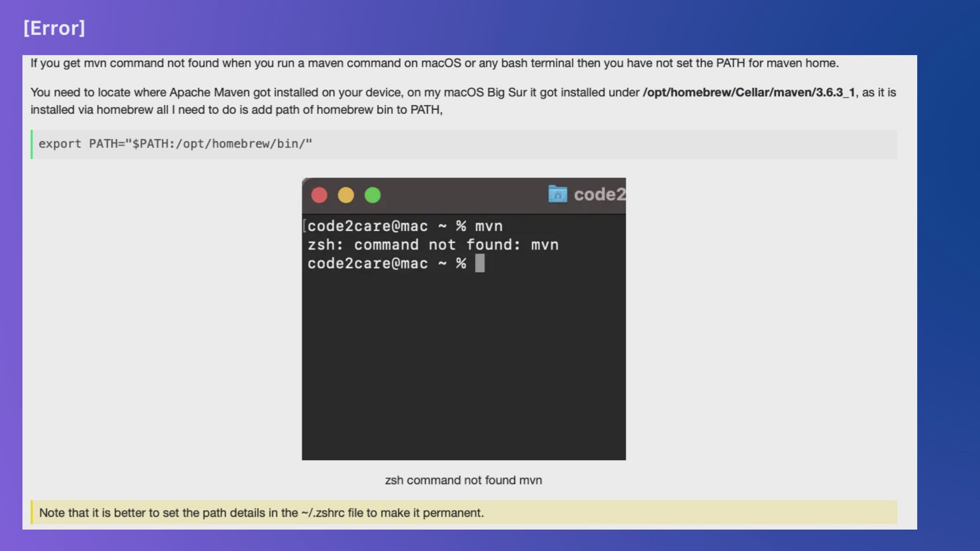Click the red close dot on terminal
The height and width of the screenshot is (551, 980).
[x=320, y=195]
